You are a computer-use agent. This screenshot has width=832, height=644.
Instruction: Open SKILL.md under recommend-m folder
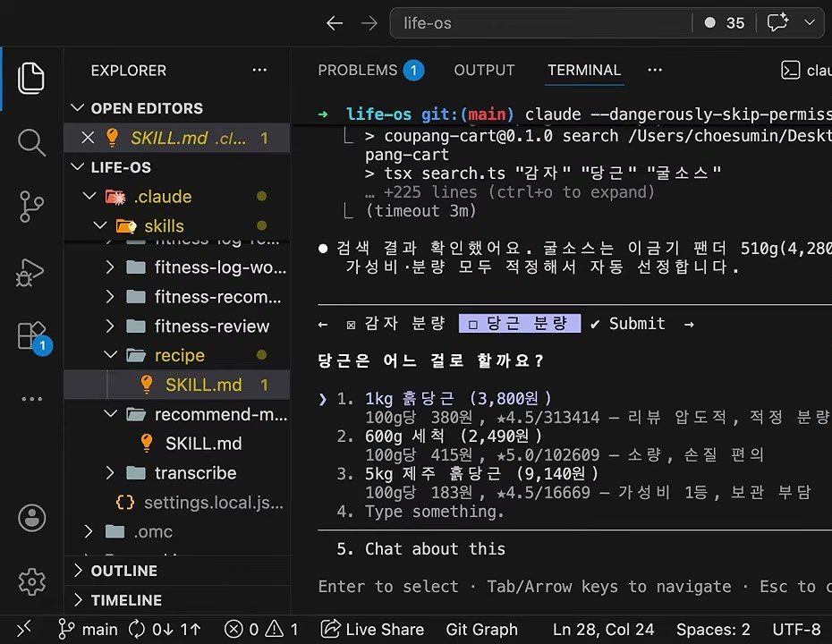point(177,444)
